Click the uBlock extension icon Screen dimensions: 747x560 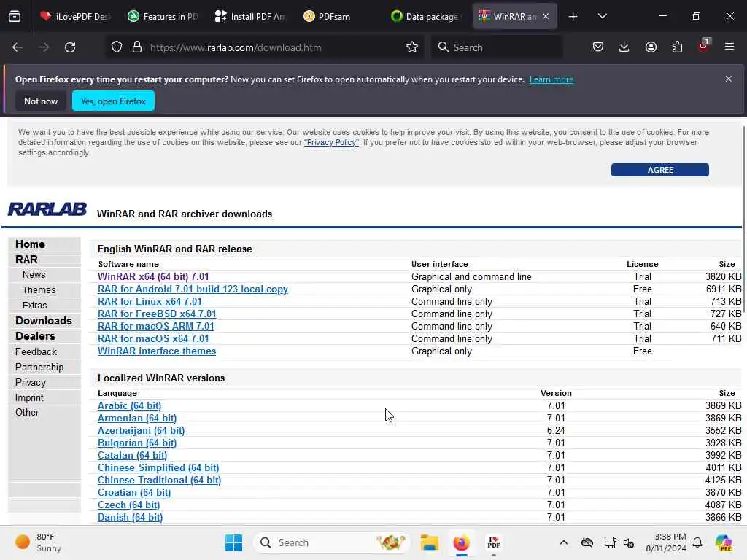(x=704, y=46)
